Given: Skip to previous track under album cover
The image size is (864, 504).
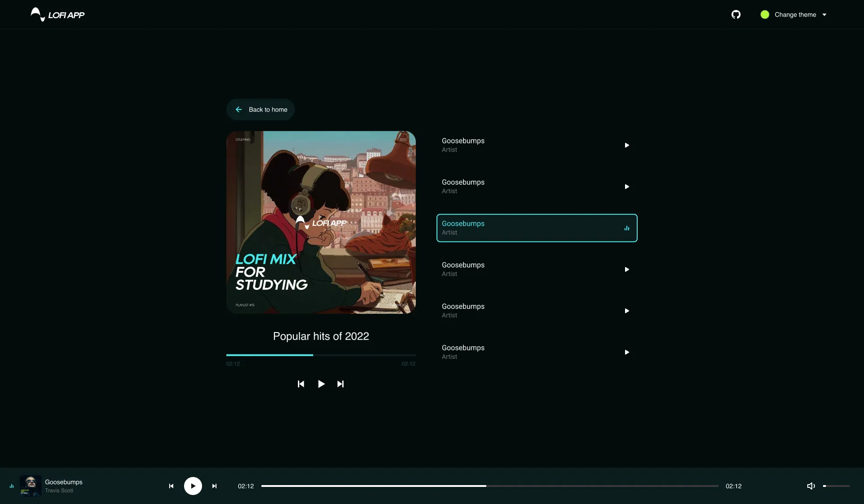Looking at the screenshot, I should tap(301, 384).
